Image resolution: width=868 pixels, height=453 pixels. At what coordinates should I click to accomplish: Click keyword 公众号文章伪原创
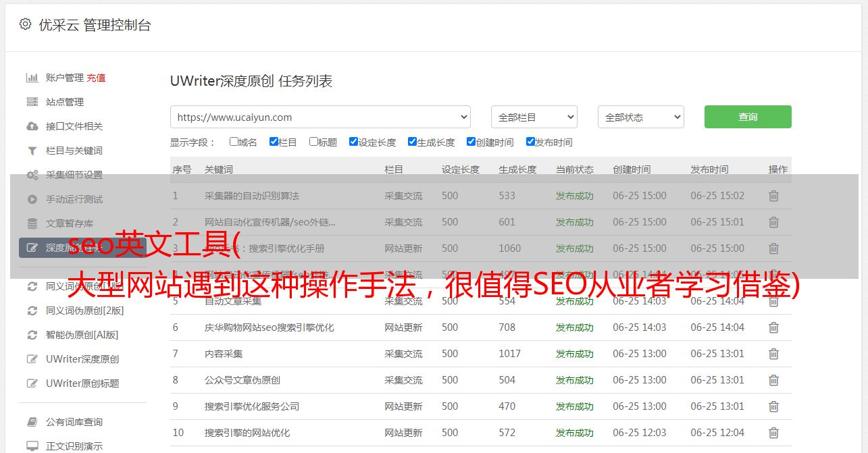click(x=242, y=380)
